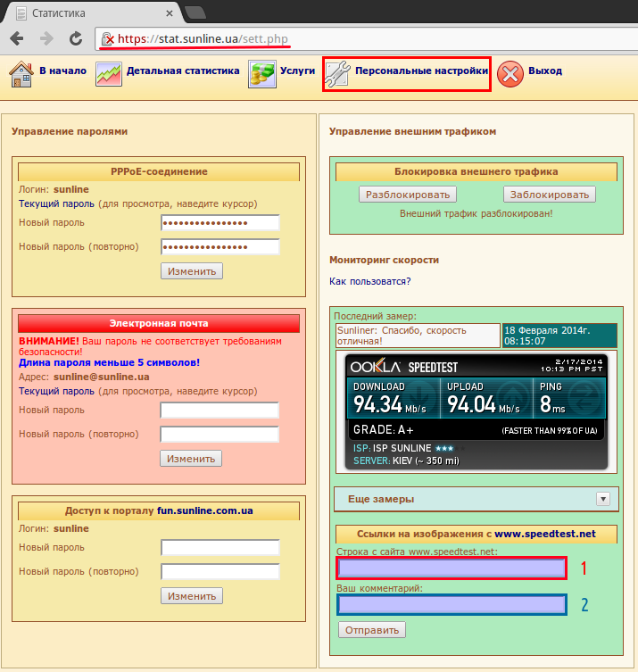Click PPPoE Текущий пароль link

(x=56, y=203)
